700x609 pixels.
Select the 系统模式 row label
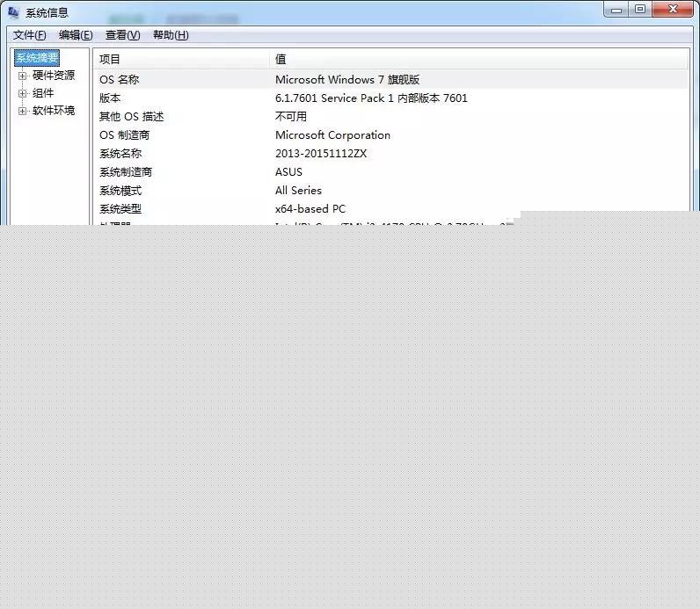[x=120, y=191]
